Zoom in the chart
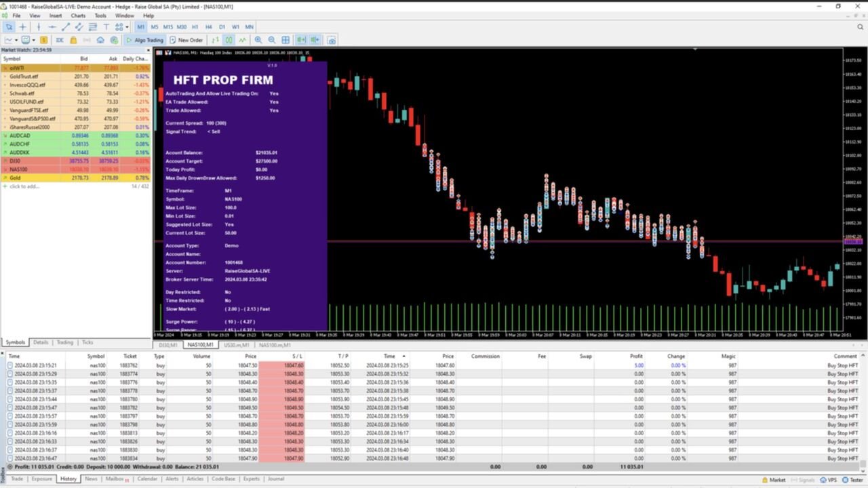This screenshot has height=488, width=868. [x=258, y=40]
